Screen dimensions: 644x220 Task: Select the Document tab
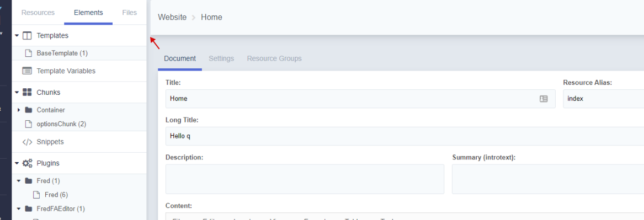[x=180, y=58]
